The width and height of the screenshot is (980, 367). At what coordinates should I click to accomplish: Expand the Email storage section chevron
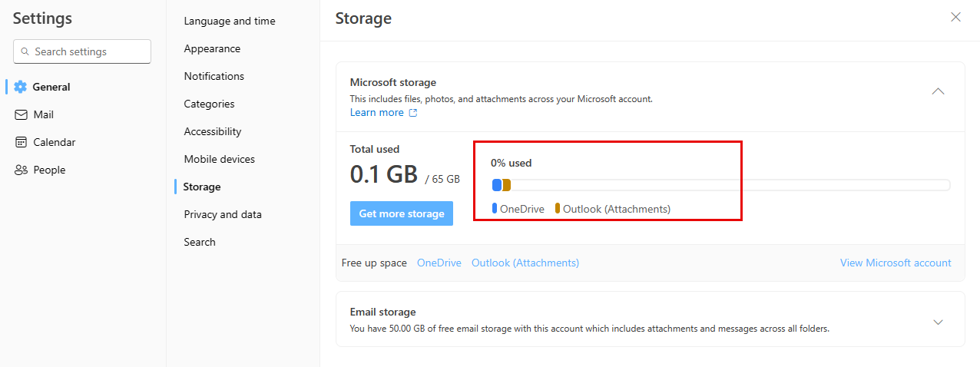coord(938,322)
